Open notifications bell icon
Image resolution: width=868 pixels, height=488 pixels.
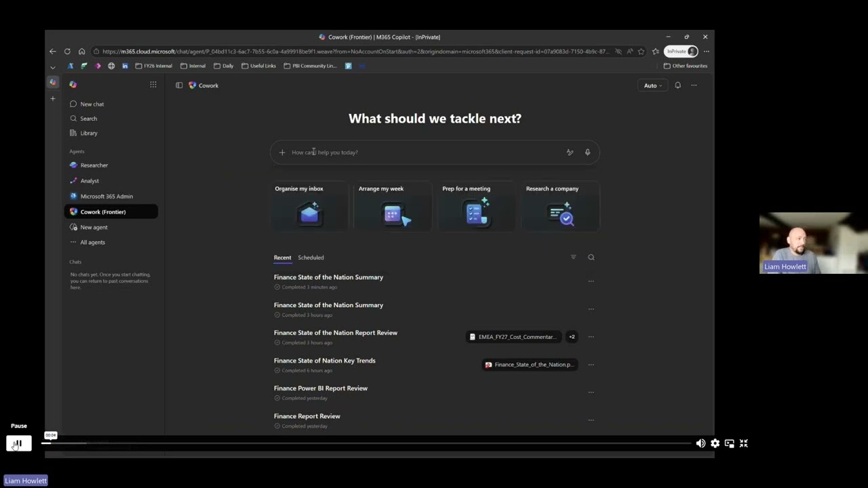point(677,85)
